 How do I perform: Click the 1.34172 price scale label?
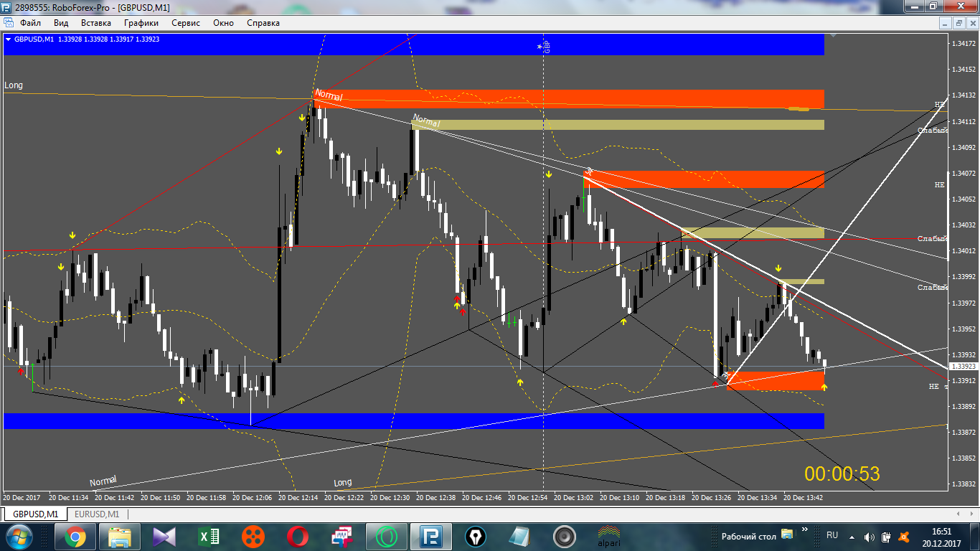click(x=963, y=43)
